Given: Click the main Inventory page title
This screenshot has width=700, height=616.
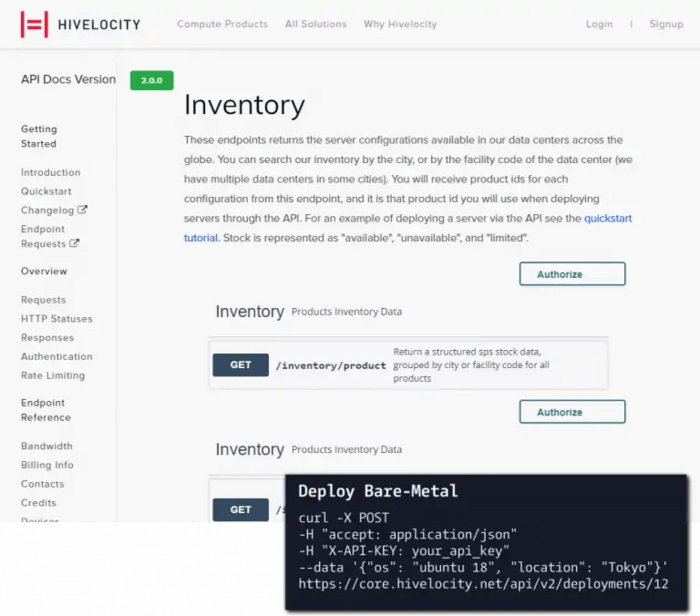Looking at the screenshot, I should coord(244,105).
